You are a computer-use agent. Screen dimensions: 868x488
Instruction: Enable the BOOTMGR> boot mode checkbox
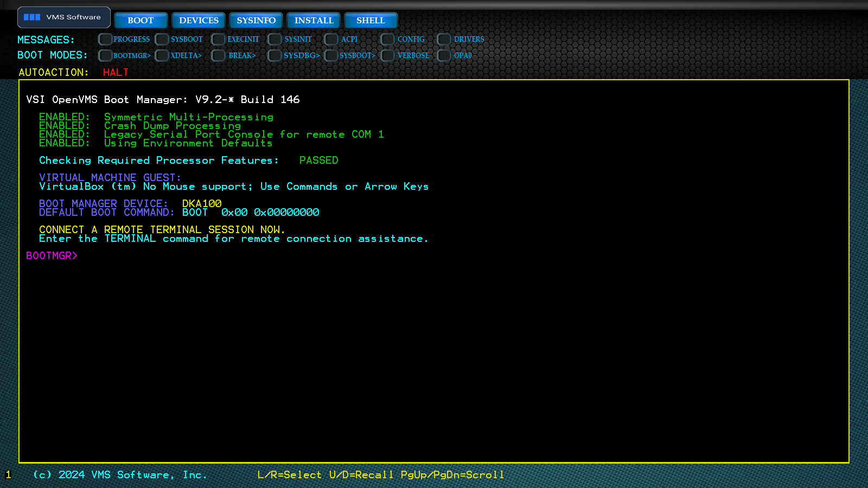(x=105, y=55)
